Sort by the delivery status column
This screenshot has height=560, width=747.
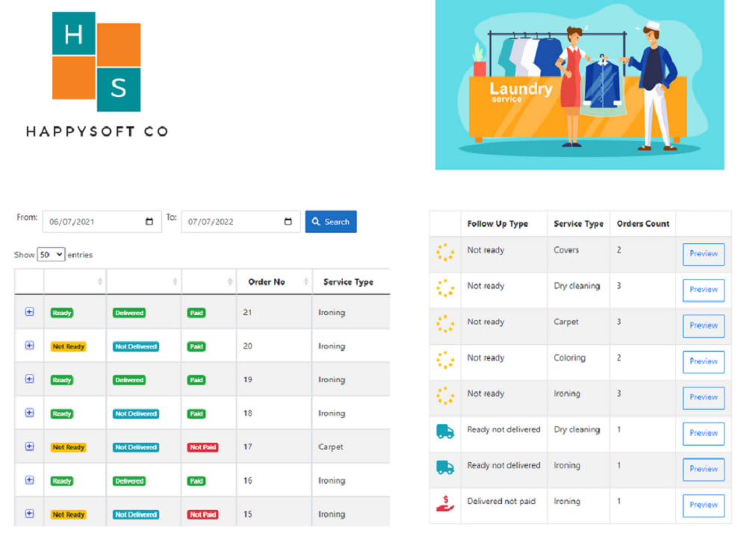[144, 282]
